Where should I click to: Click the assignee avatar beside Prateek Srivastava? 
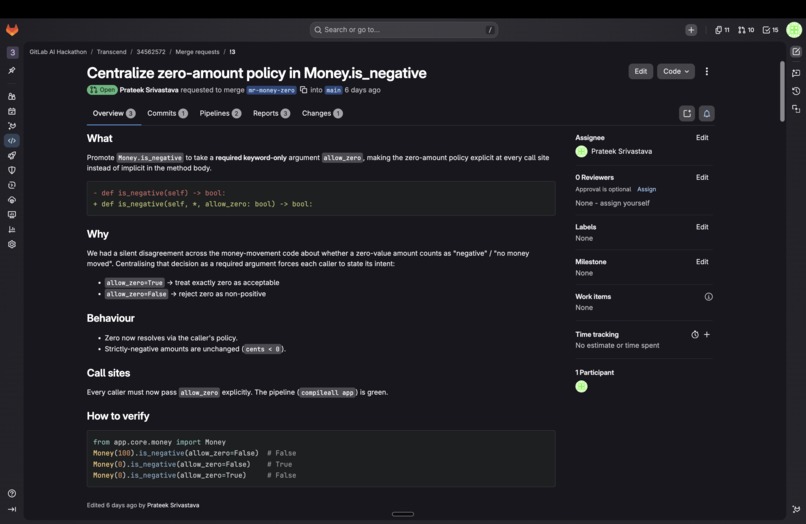(x=581, y=151)
